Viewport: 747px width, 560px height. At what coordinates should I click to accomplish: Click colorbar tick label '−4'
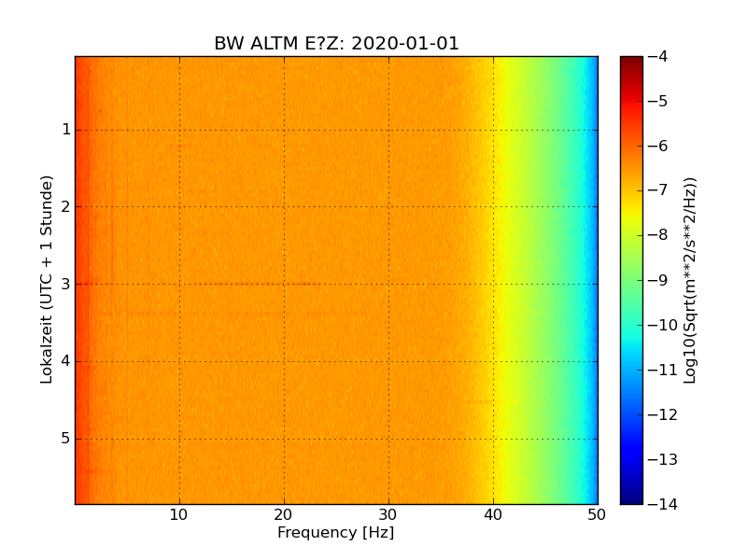click(x=658, y=56)
